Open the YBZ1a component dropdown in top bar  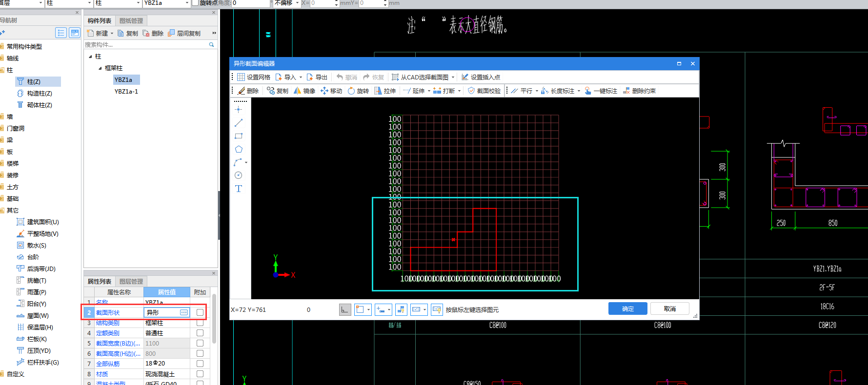click(x=187, y=3)
